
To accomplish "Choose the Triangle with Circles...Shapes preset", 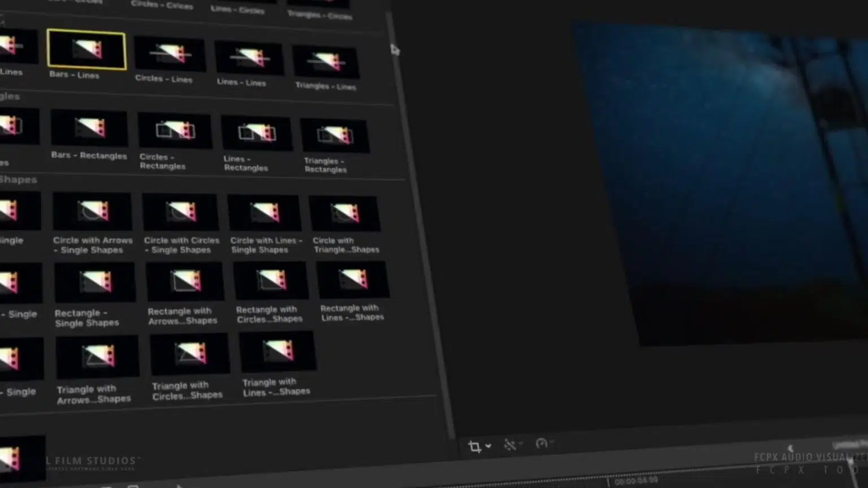I will pos(190,353).
